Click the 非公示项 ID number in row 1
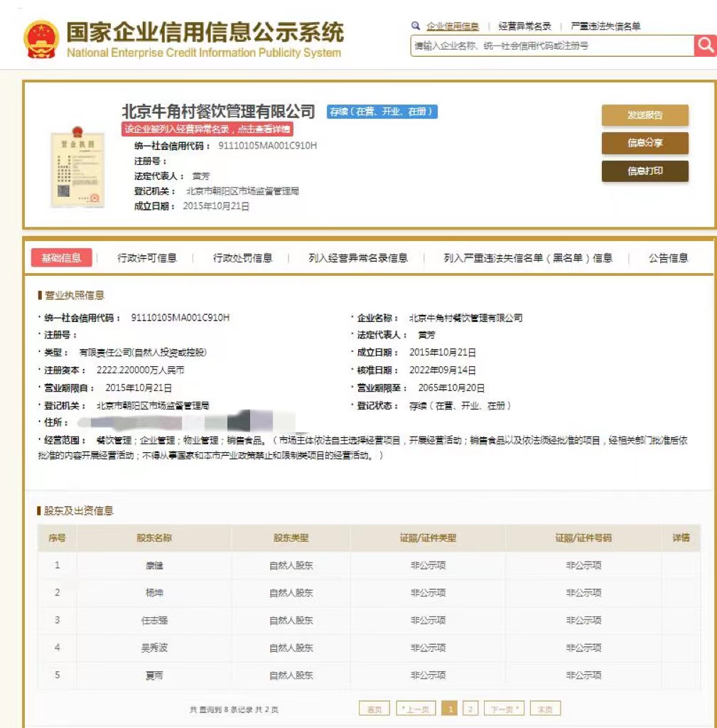Image resolution: width=717 pixels, height=728 pixels. tap(583, 565)
